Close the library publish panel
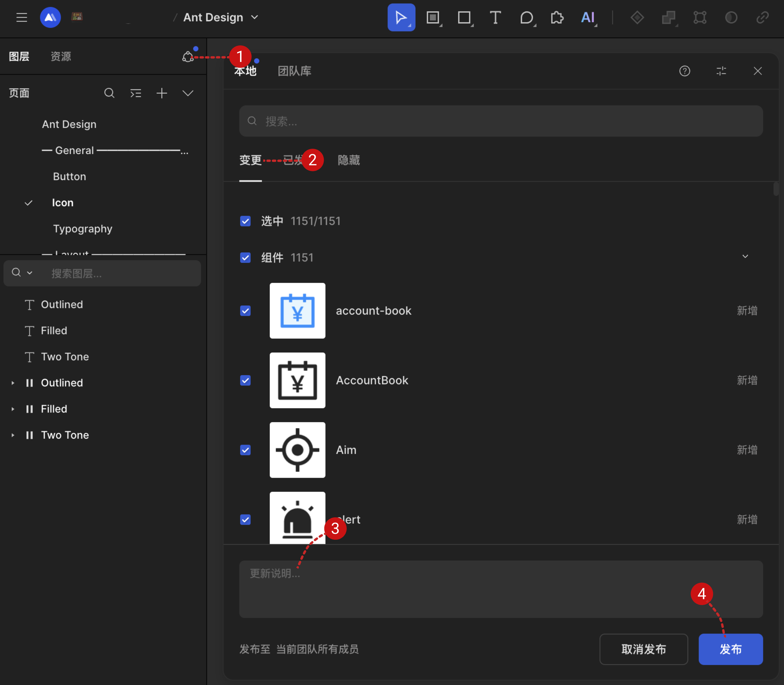784x685 pixels. tap(758, 71)
